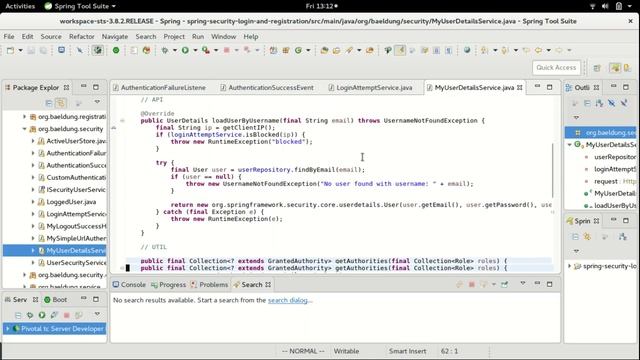Screen dimensions: 640x360
Task: Collapse the org.baeldung.security package
Action: 24,129
